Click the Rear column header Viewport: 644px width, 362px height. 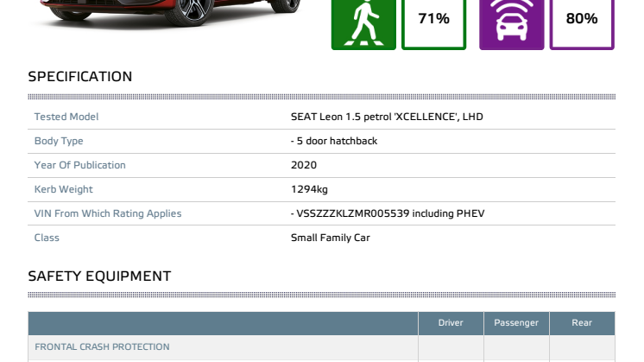tap(582, 323)
